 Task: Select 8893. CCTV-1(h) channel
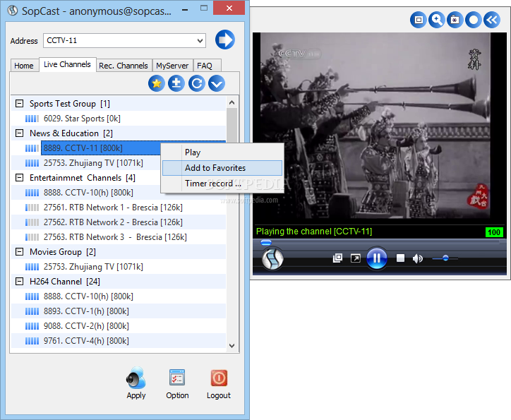click(x=86, y=311)
